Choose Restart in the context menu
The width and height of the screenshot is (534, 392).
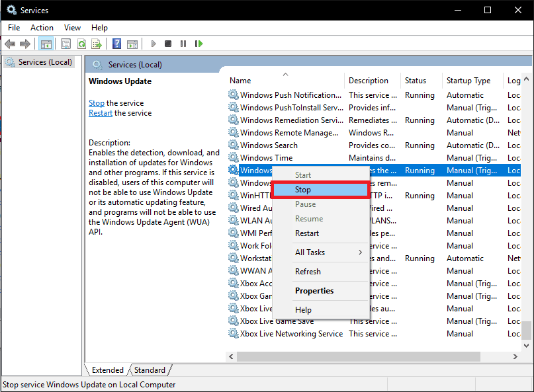click(320, 233)
